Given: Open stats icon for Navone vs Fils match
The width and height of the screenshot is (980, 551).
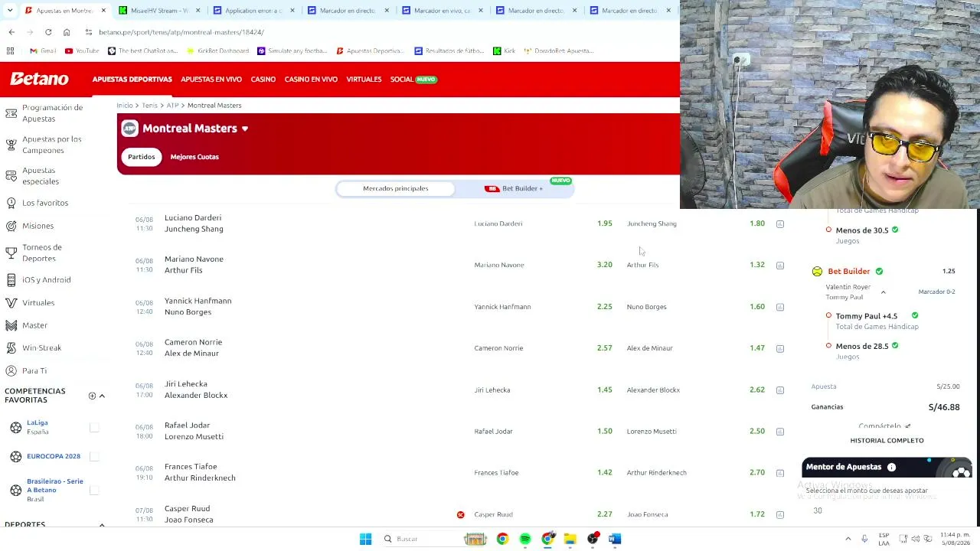Looking at the screenshot, I should (780, 266).
